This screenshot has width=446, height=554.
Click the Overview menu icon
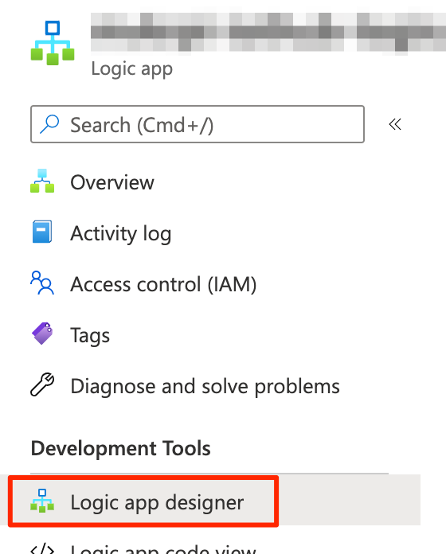42,181
